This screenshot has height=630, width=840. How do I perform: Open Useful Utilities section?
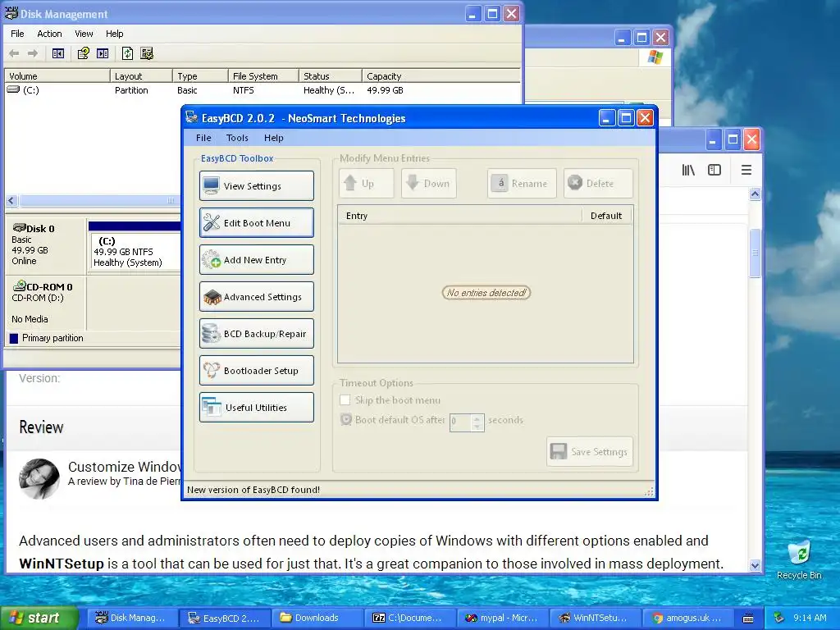(257, 408)
